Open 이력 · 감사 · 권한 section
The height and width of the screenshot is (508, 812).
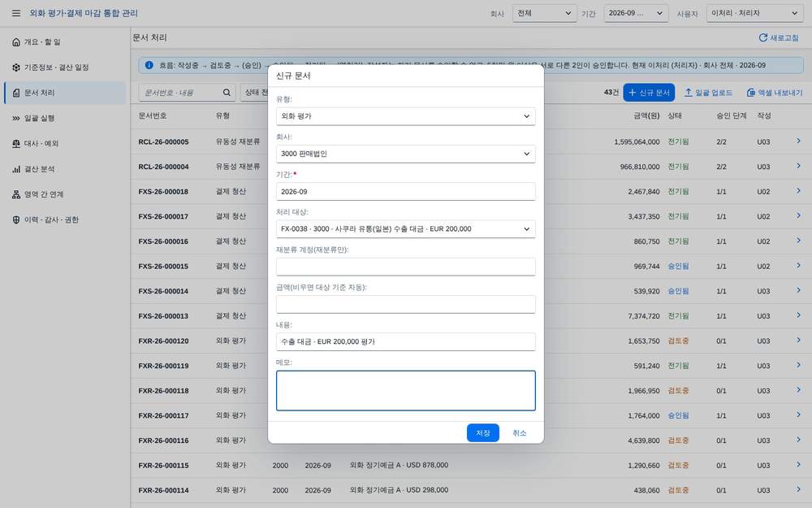[x=65, y=219]
